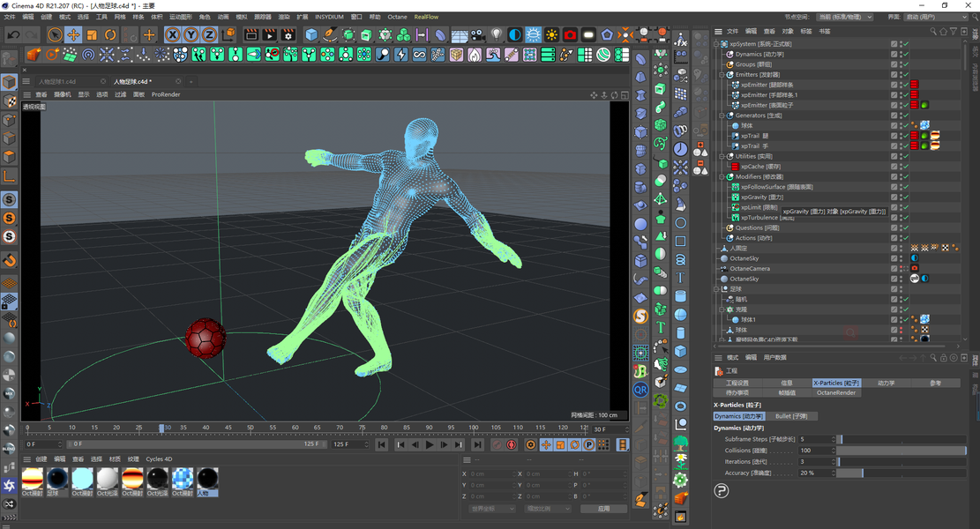Click the Render View clapperboard icon
Viewport: 980px width, 529px height.
pos(251,35)
